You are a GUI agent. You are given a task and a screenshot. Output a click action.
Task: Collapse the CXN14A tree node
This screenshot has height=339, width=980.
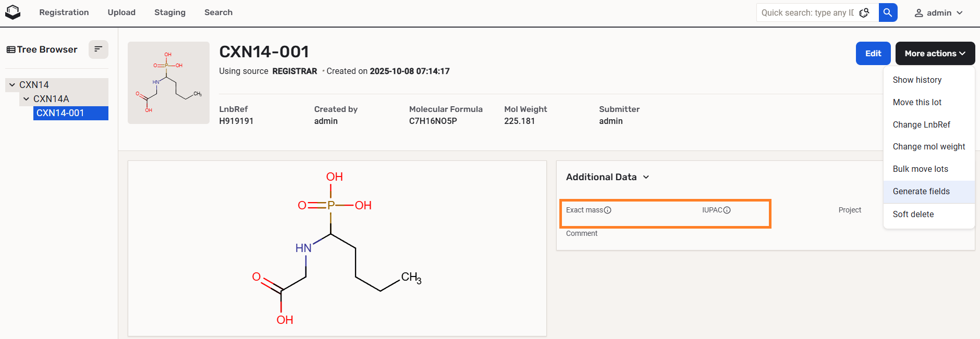click(26, 99)
